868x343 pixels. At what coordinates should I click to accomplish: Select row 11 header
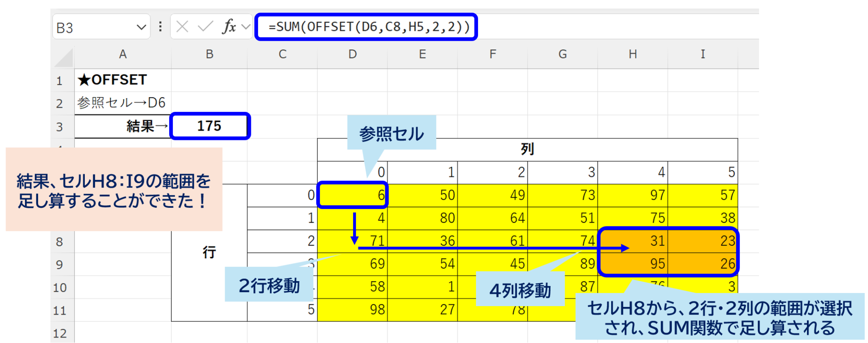tap(60, 310)
